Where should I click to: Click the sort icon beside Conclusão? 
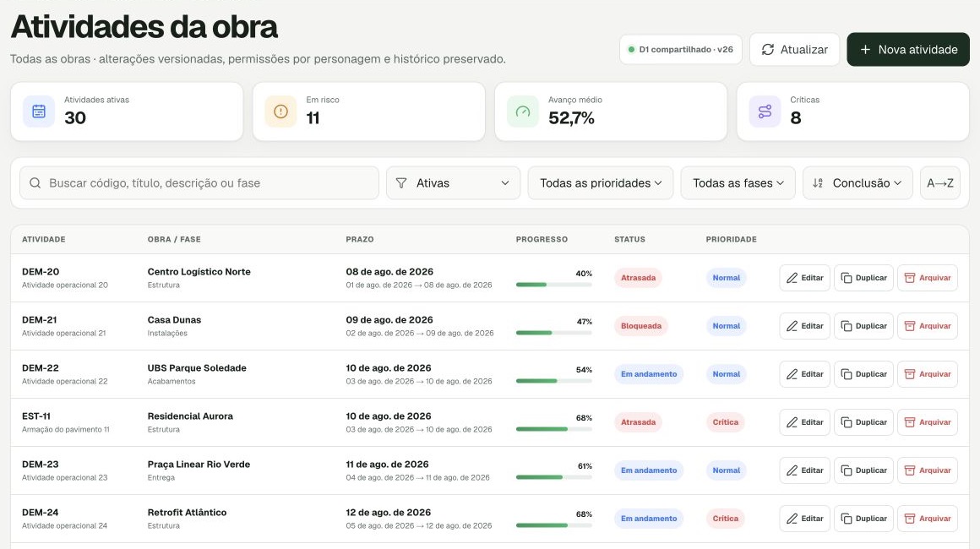click(818, 183)
